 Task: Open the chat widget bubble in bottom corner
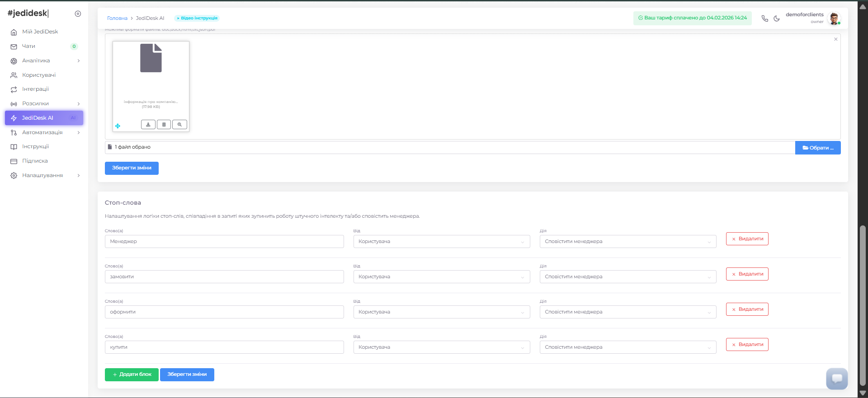pyautogui.click(x=836, y=379)
